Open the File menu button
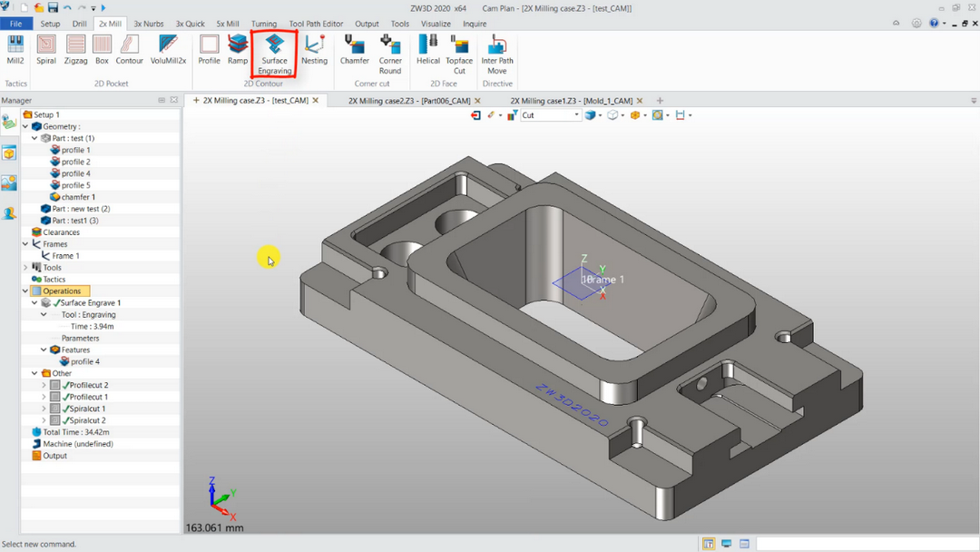The image size is (980, 552). pos(15,24)
